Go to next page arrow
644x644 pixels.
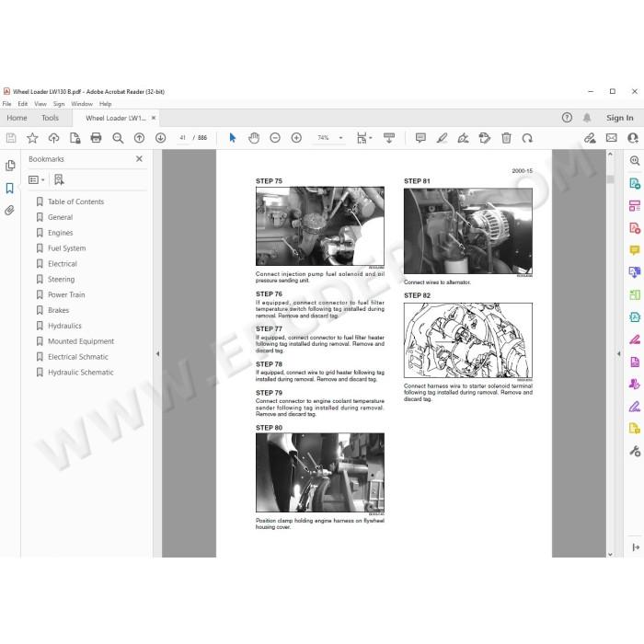(x=161, y=138)
